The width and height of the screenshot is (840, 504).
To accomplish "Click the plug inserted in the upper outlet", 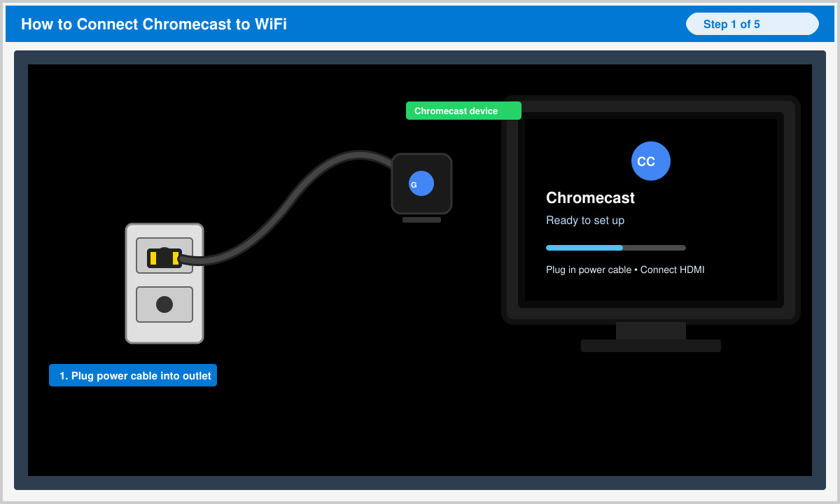I will (x=164, y=258).
